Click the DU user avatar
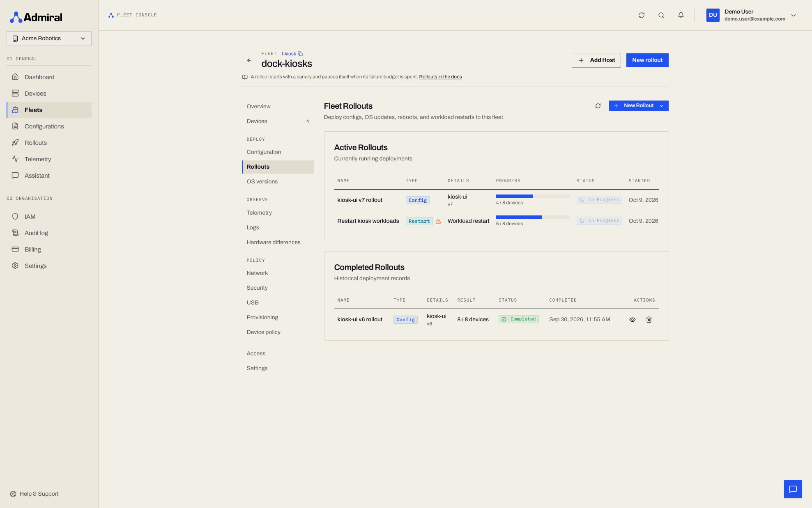 coord(713,15)
